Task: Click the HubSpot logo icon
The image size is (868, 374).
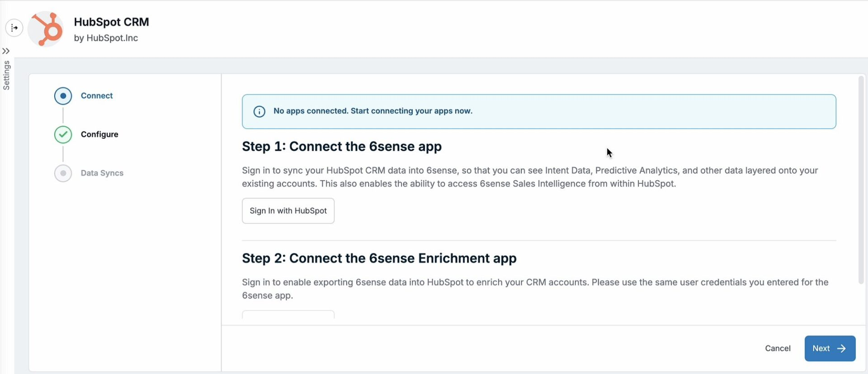Action: 46,29
